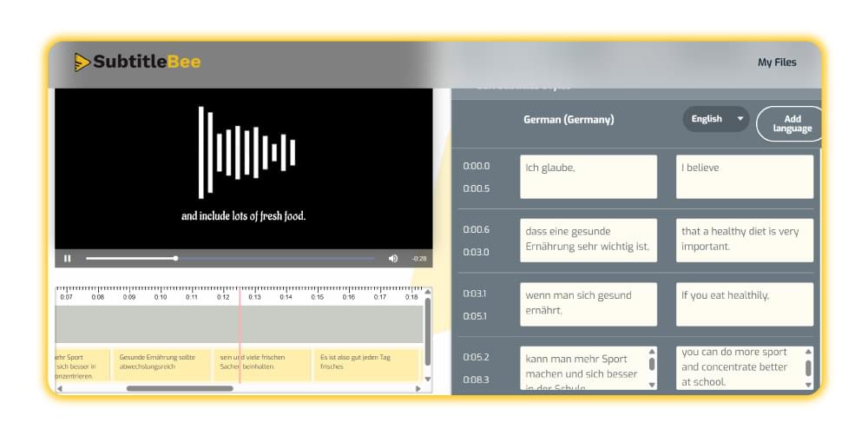Click scroll down arrow in 'you can do more sport' field
868x436 pixels.
(x=808, y=385)
